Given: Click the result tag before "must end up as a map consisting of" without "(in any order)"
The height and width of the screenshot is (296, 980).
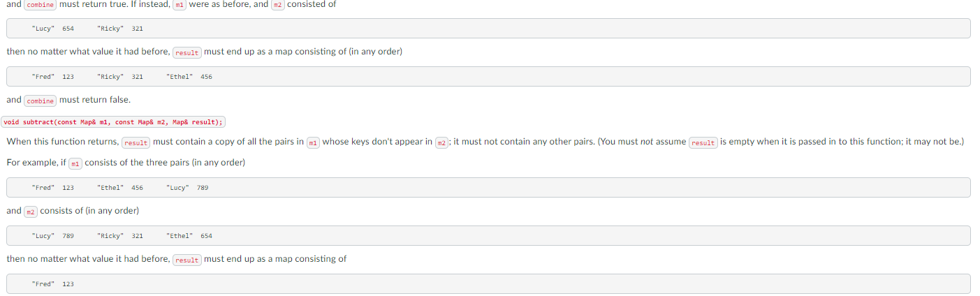Looking at the screenshot, I should click(187, 260).
